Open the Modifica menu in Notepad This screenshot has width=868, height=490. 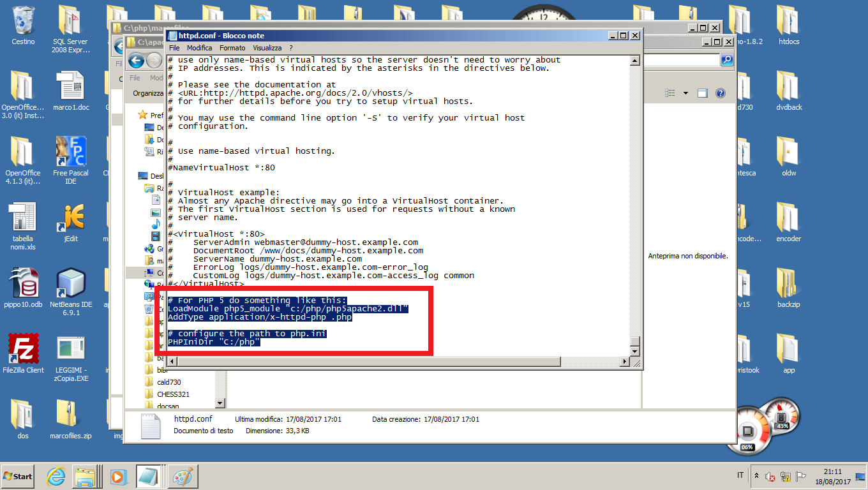click(199, 48)
